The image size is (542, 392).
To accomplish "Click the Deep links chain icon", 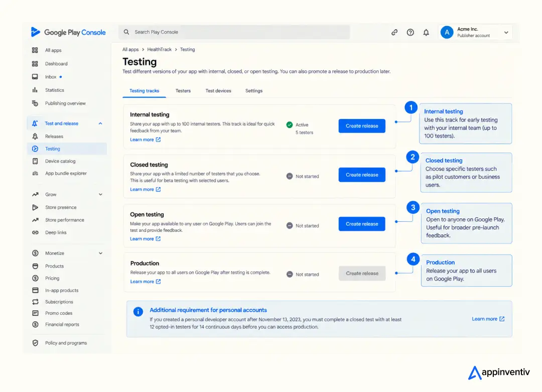I will 35,232.
